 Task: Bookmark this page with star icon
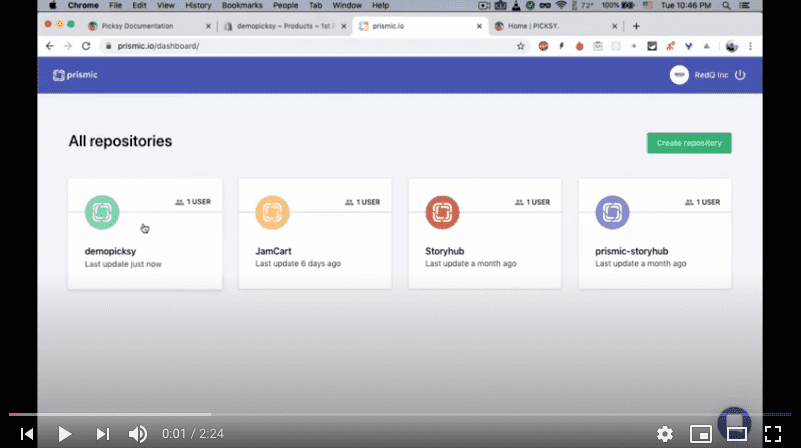[521, 46]
